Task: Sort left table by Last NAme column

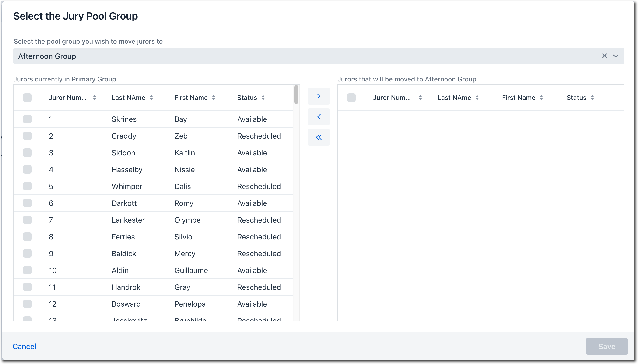Action: [x=151, y=98]
